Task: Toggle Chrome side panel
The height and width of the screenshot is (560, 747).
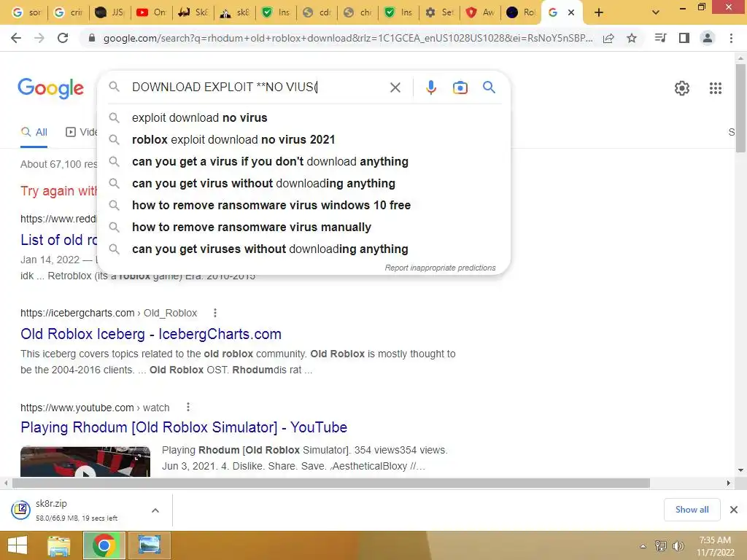Action: coord(684,38)
